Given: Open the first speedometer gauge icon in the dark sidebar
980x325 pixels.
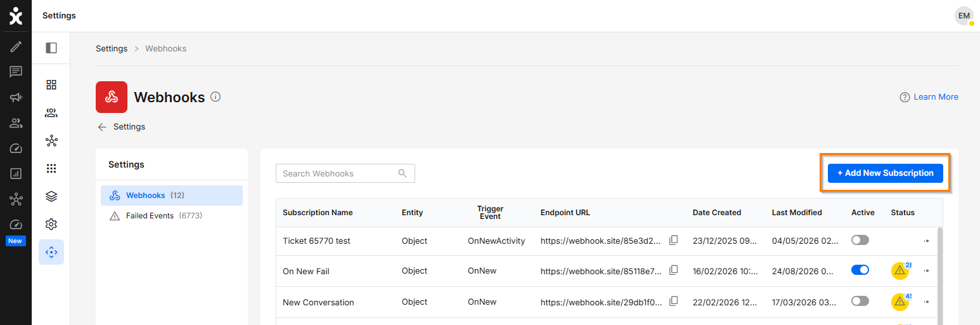Looking at the screenshot, I should coord(16,149).
